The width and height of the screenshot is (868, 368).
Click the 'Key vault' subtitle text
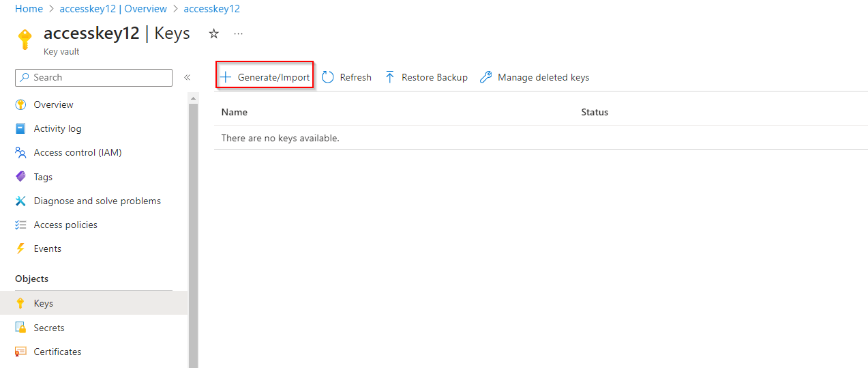(x=61, y=52)
